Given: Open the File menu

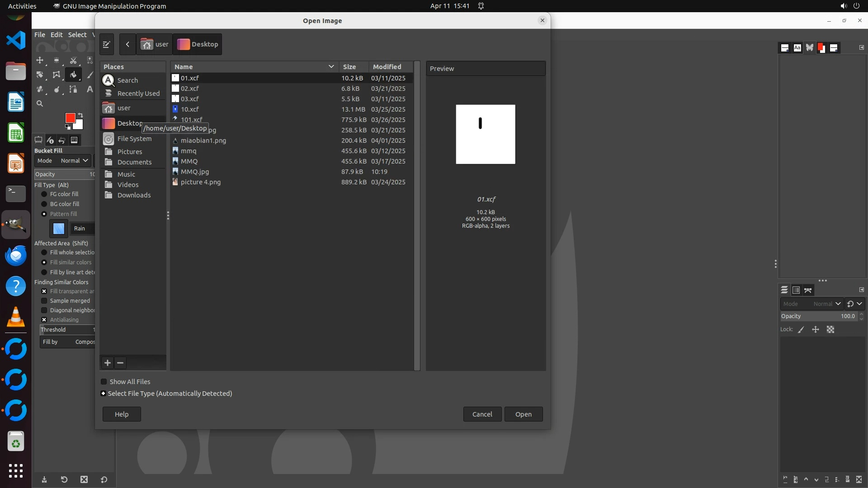Looking at the screenshot, I should point(40,35).
